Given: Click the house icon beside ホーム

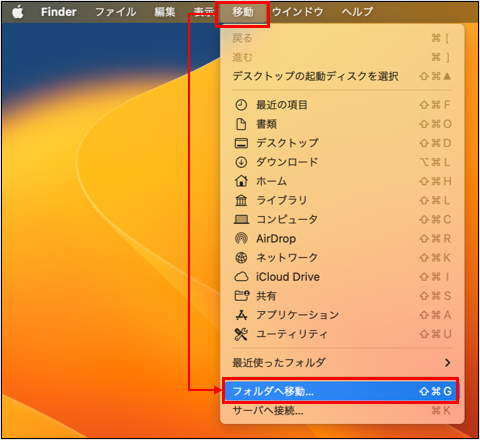Looking at the screenshot, I should pyautogui.click(x=241, y=181).
